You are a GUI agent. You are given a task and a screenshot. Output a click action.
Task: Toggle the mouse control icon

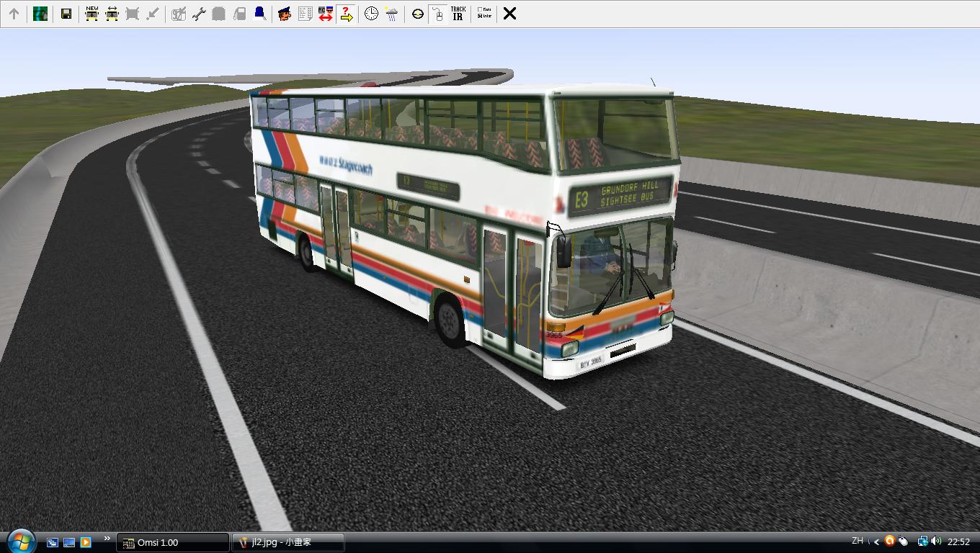point(437,14)
